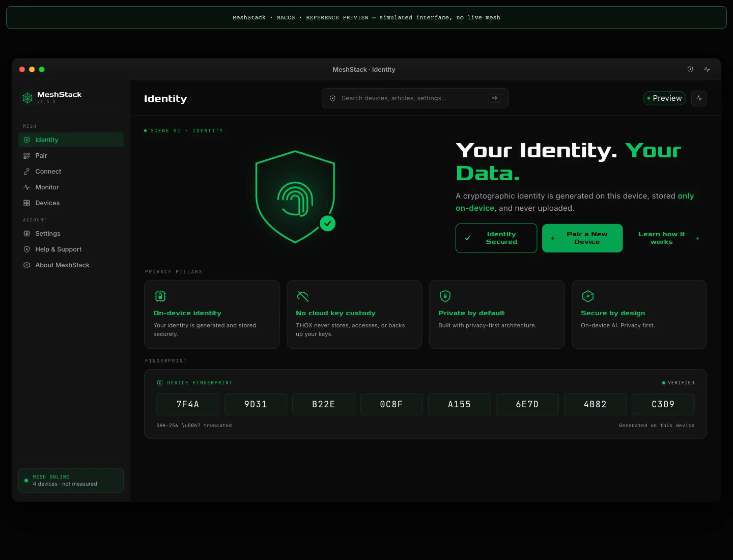Click fingerprint block C309
This screenshot has height=560, width=733.
point(663,404)
